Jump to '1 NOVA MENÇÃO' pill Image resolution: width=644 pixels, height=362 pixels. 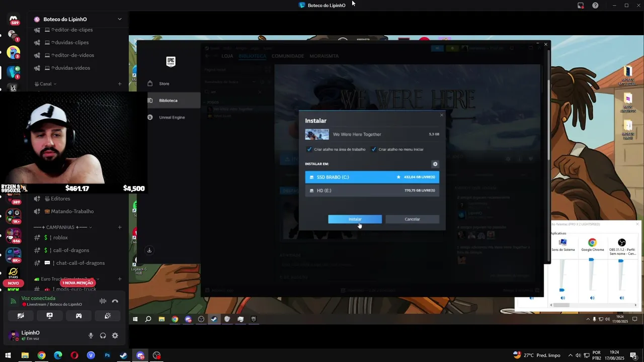[x=77, y=283]
